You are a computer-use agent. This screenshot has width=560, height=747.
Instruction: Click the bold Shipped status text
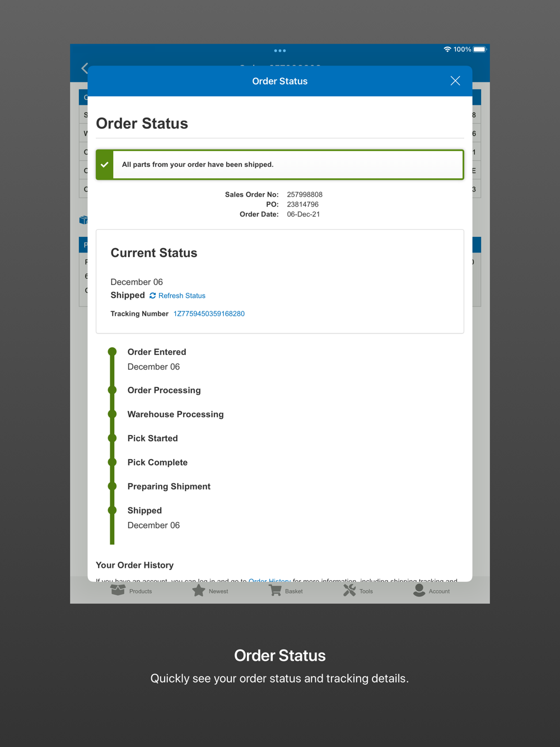coord(128,295)
